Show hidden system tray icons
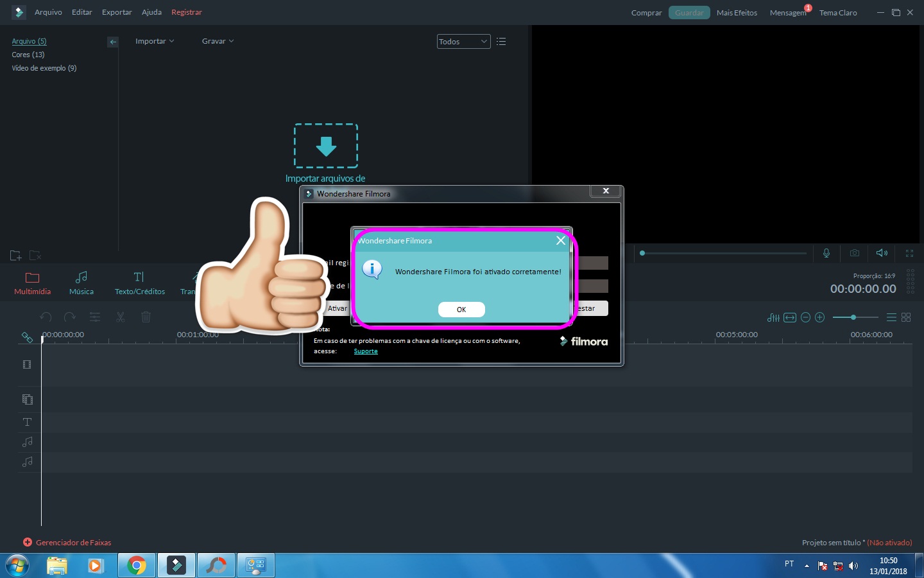Viewport: 924px width, 578px height. pyautogui.click(x=807, y=566)
